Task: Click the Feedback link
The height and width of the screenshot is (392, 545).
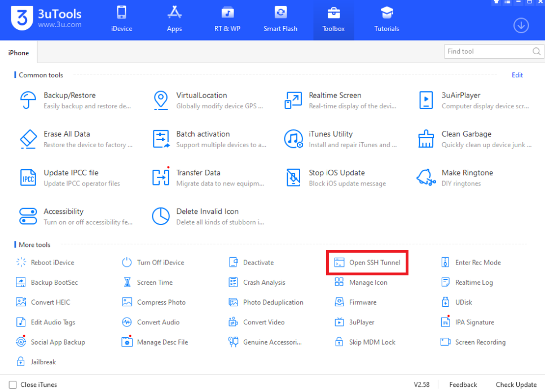Action: [x=463, y=385]
